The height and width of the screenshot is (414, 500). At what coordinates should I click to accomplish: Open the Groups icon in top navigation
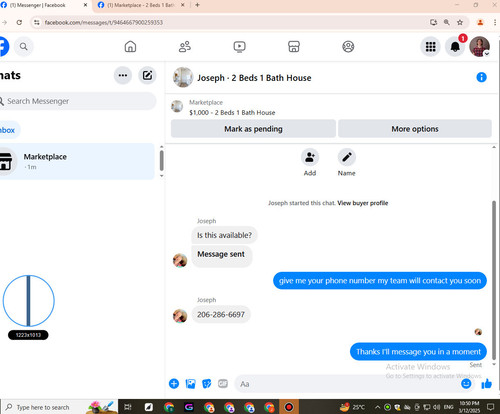[x=348, y=47]
